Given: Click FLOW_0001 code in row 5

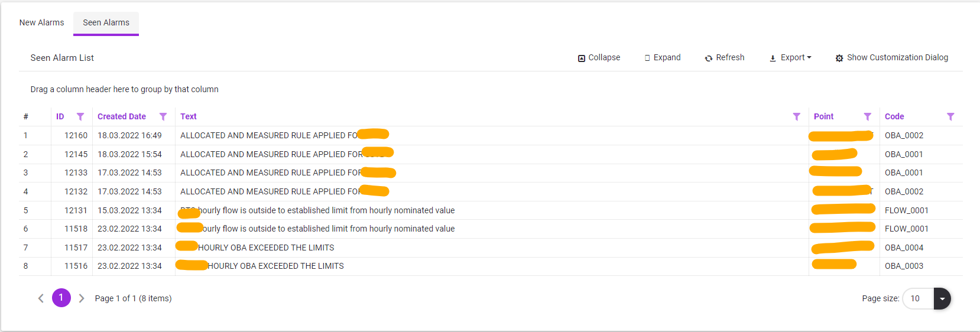Looking at the screenshot, I should click(x=906, y=210).
